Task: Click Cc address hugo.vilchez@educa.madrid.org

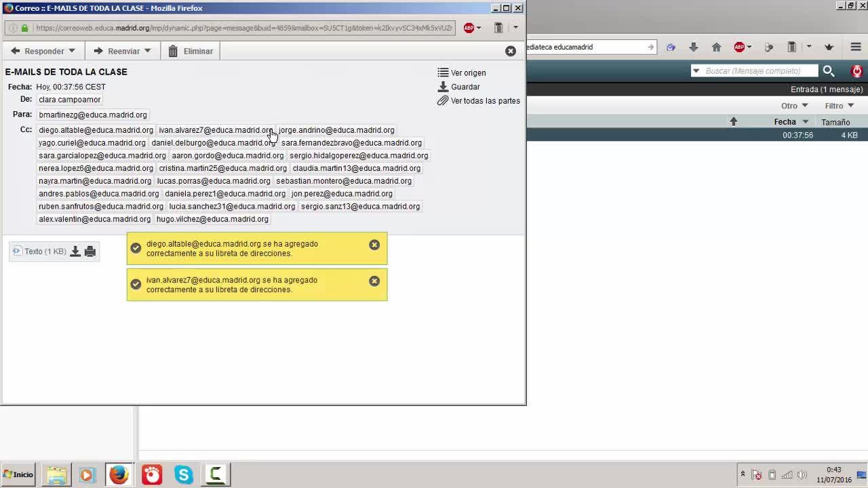Action: [x=212, y=219]
